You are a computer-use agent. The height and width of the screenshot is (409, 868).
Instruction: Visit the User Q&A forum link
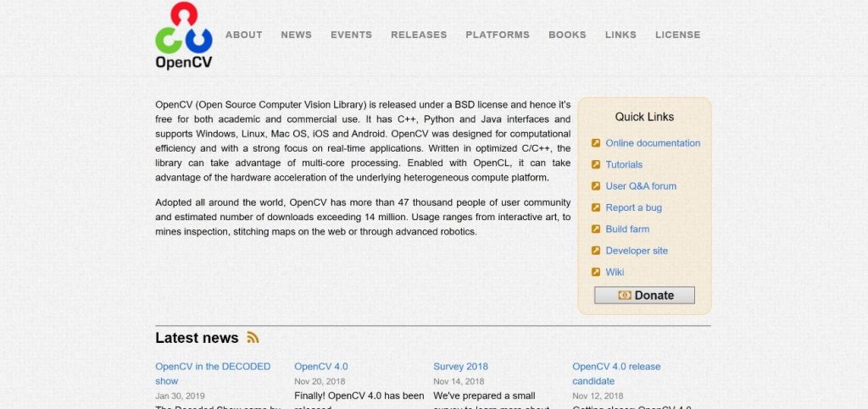[x=641, y=186]
